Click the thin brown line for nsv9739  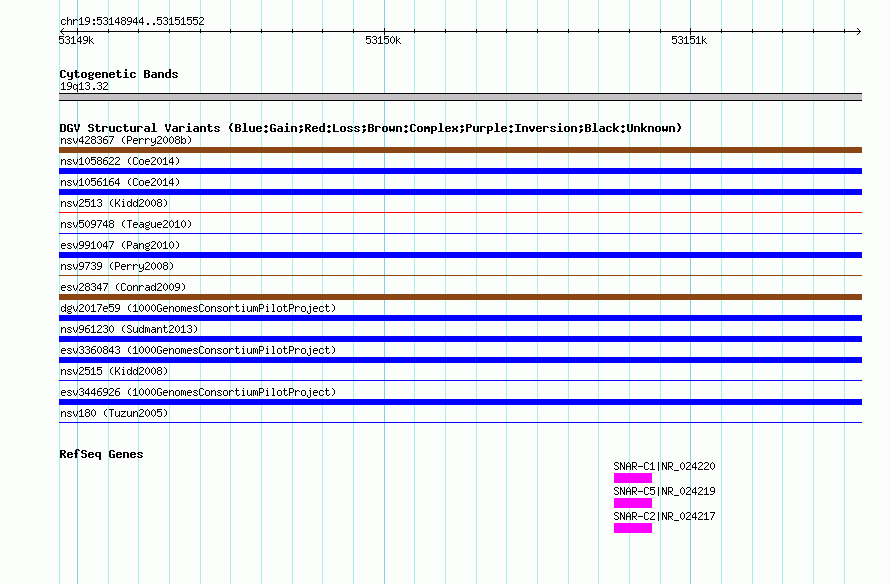pos(460,275)
